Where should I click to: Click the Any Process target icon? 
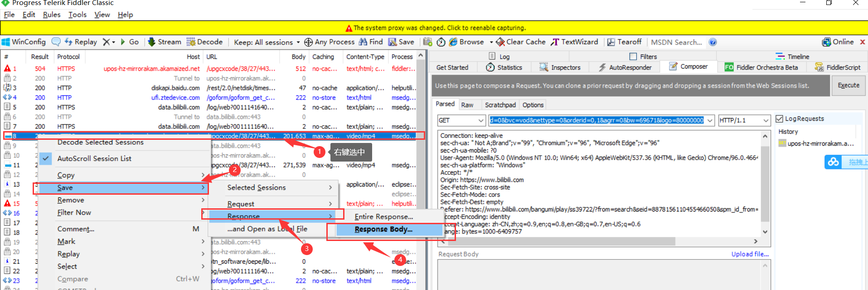tap(308, 42)
